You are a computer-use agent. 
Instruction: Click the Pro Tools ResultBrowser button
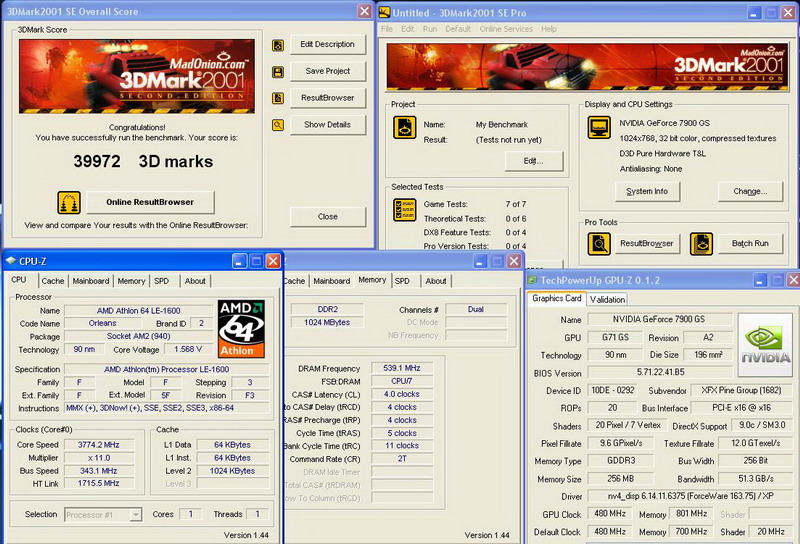(x=647, y=244)
